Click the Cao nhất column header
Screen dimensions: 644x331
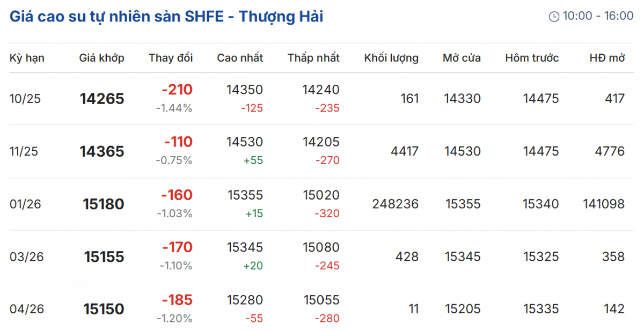pos(240,58)
